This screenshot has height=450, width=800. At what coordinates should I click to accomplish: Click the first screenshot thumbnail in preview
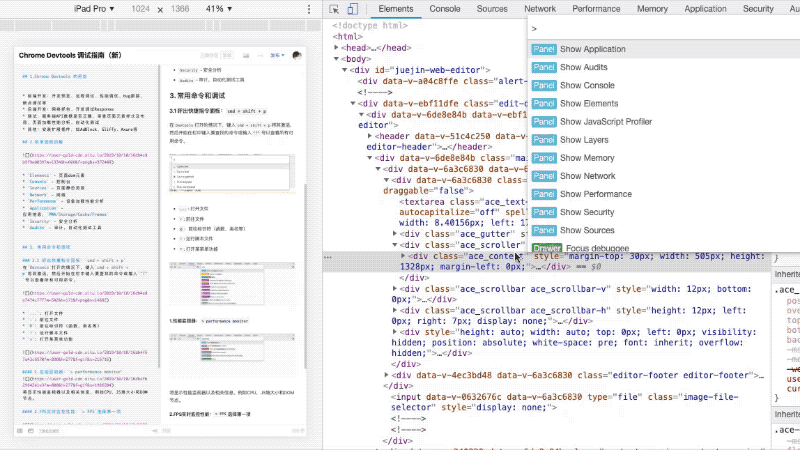tap(232, 172)
